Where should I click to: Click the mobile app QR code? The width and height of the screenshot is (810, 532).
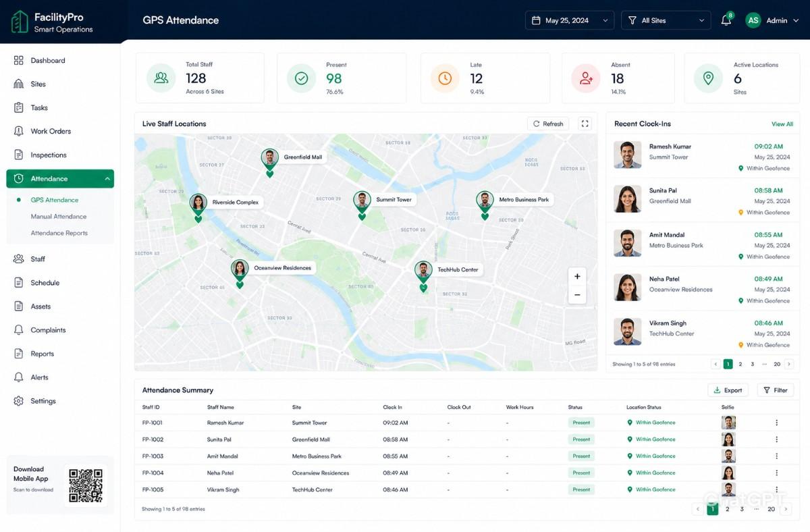click(x=86, y=485)
